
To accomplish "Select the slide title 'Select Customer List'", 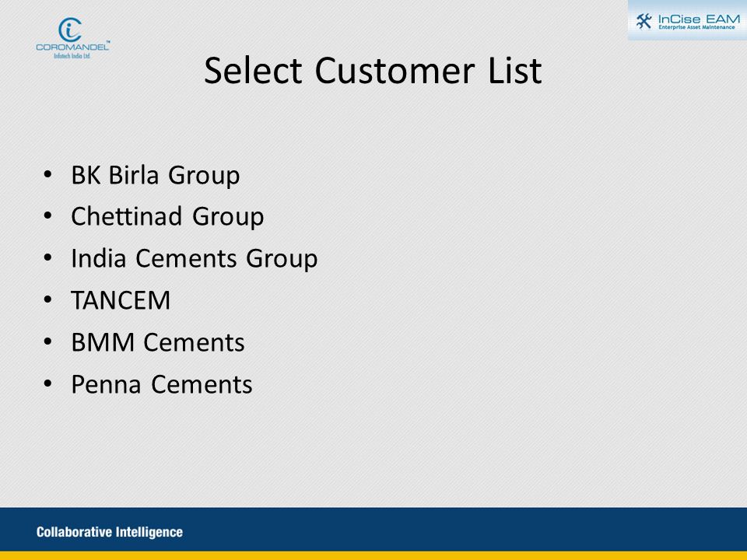I will [x=373, y=71].
